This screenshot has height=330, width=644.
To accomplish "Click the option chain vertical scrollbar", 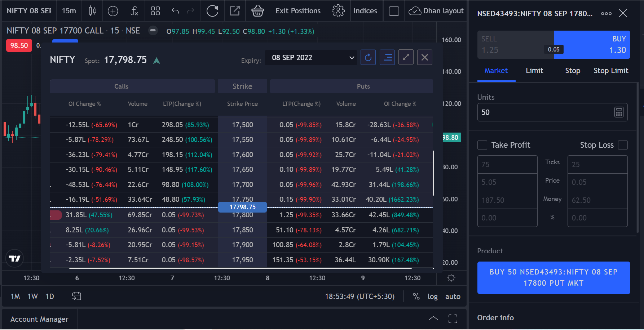I will click(433, 173).
